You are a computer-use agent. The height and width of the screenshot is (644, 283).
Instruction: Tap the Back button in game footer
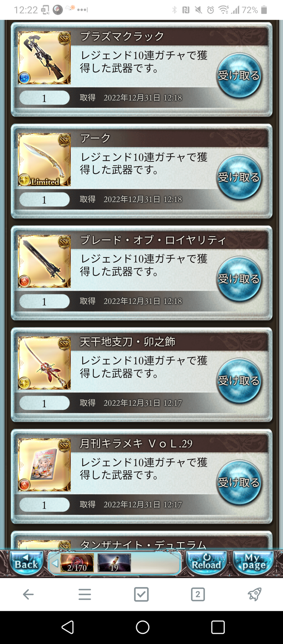point(26,562)
